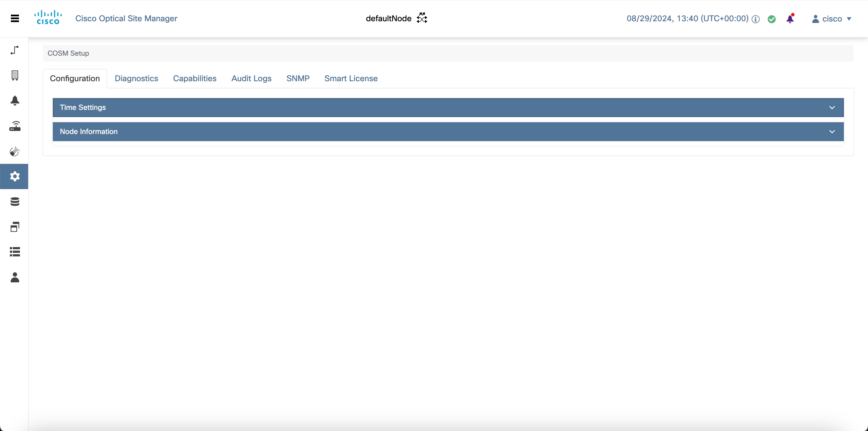Click the Cisco Optical Site Manager title
Screen dimensions: 868x431
point(126,19)
